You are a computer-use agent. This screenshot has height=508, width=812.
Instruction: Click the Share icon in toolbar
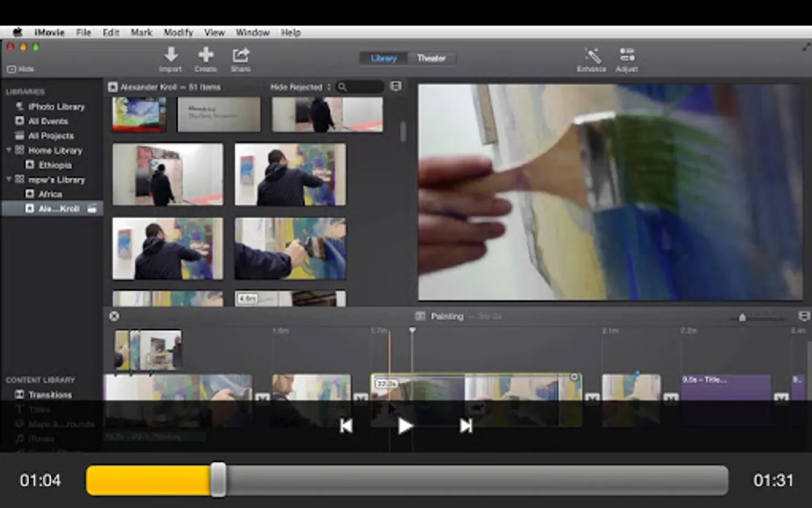pyautogui.click(x=241, y=55)
